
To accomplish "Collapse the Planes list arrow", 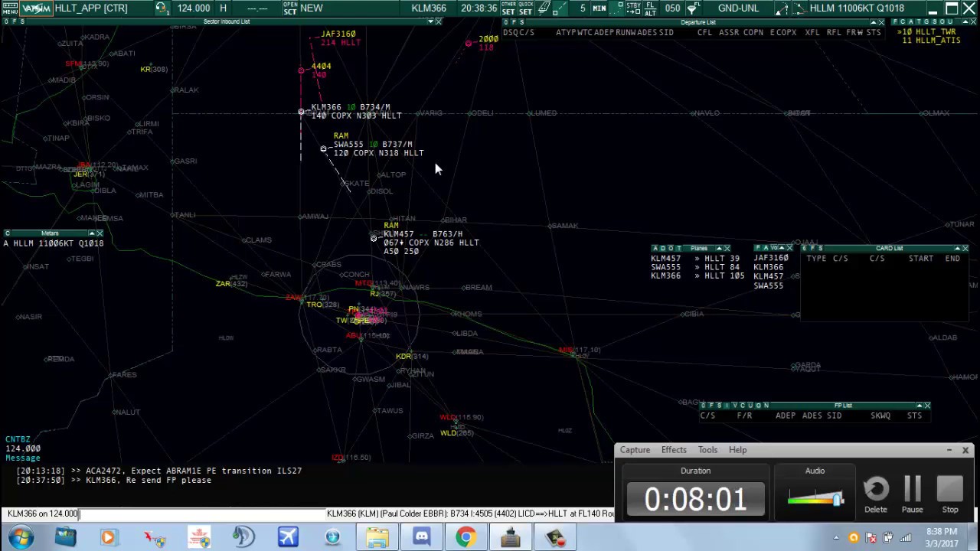I will click(x=719, y=248).
